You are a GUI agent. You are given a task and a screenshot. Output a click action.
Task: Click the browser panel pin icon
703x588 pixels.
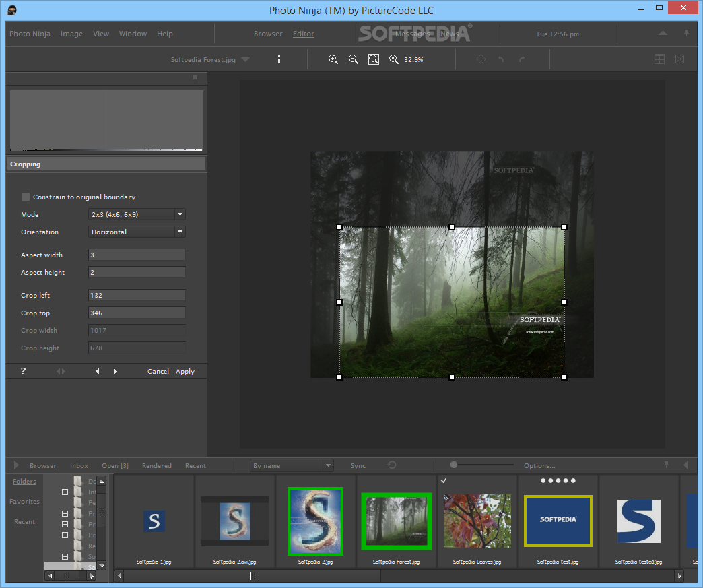tap(666, 465)
